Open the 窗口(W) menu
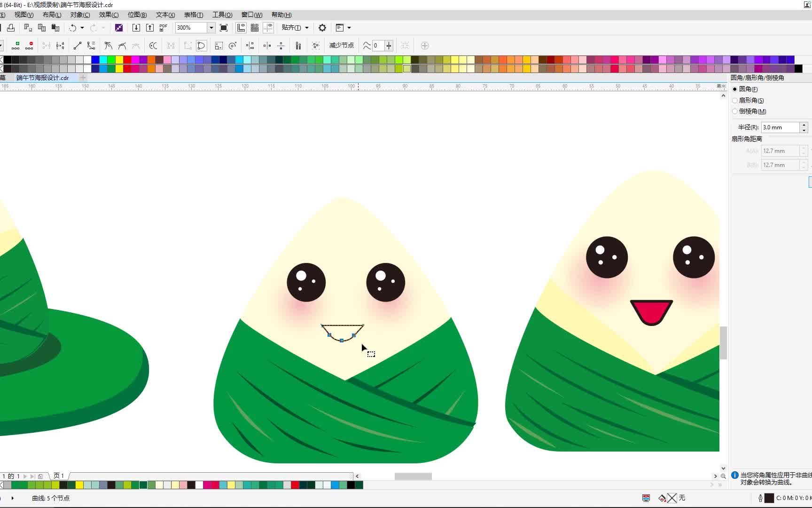The height and width of the screenshot is (508, 812). click(x=252, y=15)
